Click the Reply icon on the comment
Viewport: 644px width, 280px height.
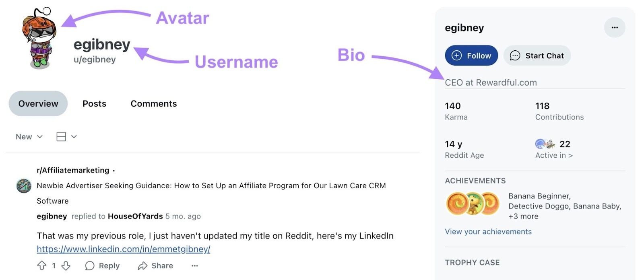tap(89, 266)
